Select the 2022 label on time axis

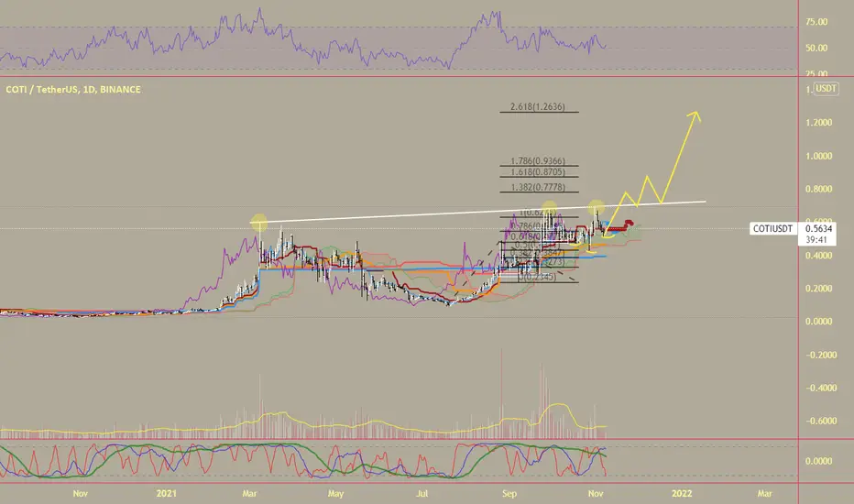coord(682,493)
